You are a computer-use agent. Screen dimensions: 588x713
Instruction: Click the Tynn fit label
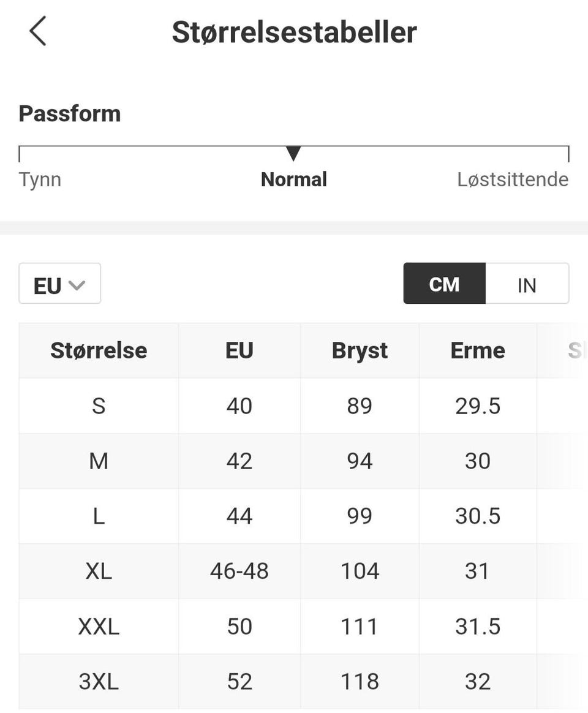tap(40, 179)
